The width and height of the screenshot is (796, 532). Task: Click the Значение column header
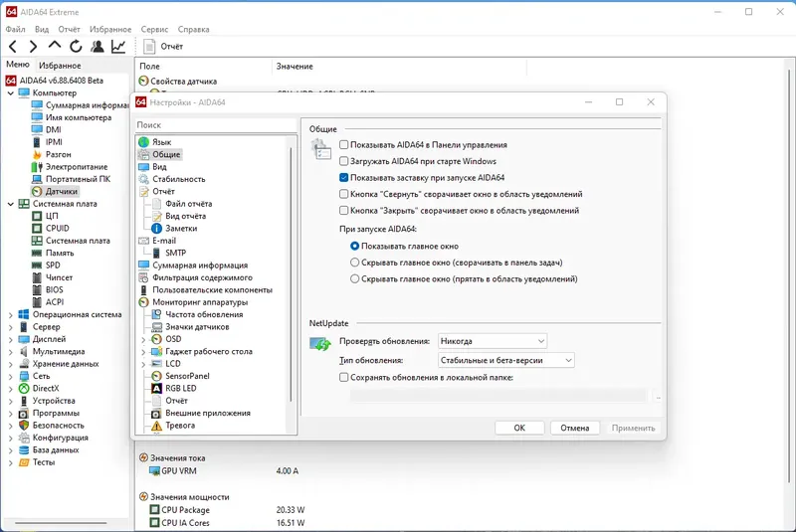pyautogui.click(x=399, y=67)
